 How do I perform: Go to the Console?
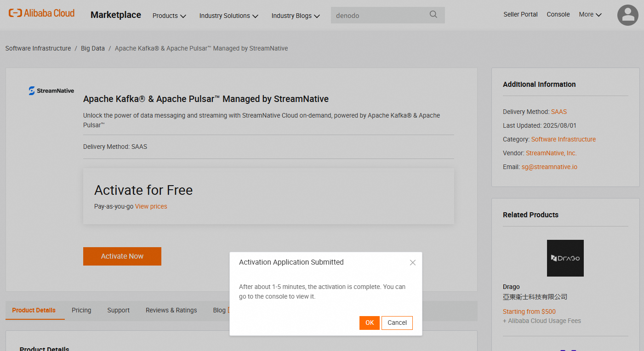tap(558, 14)
